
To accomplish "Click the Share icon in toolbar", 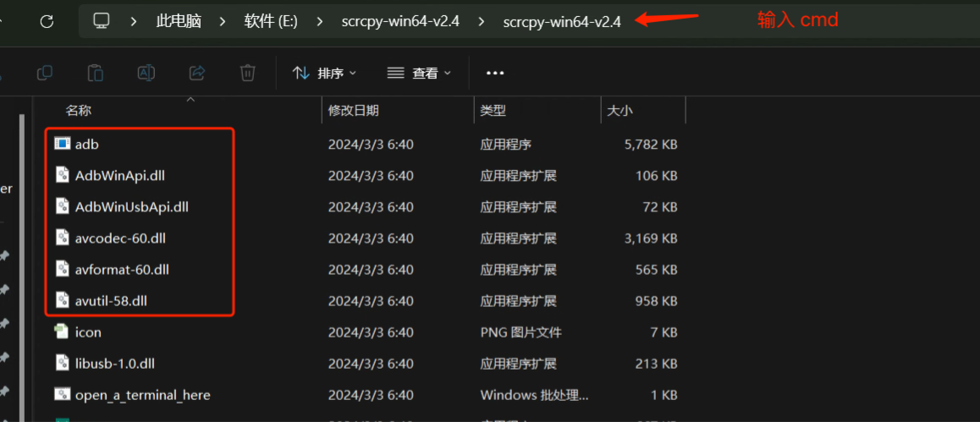I will 197,73.
